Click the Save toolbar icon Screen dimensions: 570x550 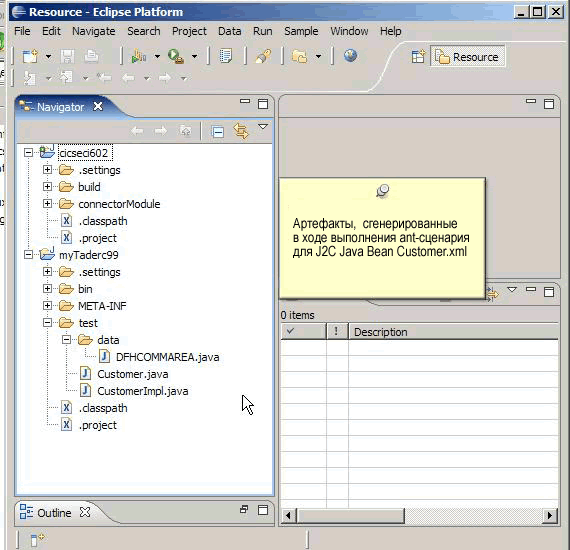[x=67, y=56]
